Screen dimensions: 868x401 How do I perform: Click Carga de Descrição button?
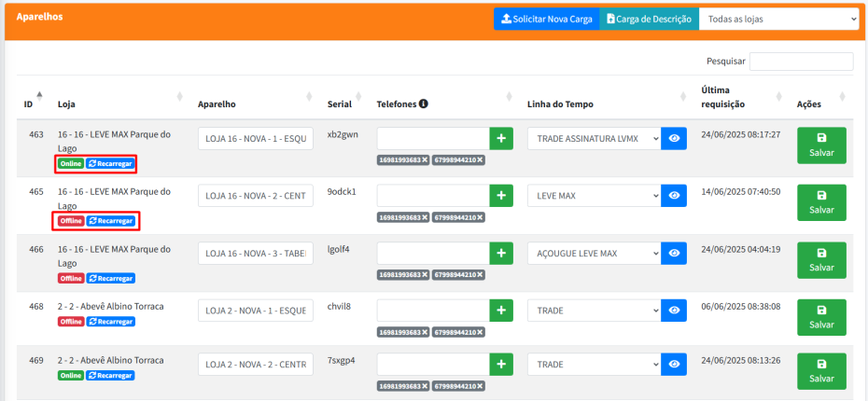(649, 19)
